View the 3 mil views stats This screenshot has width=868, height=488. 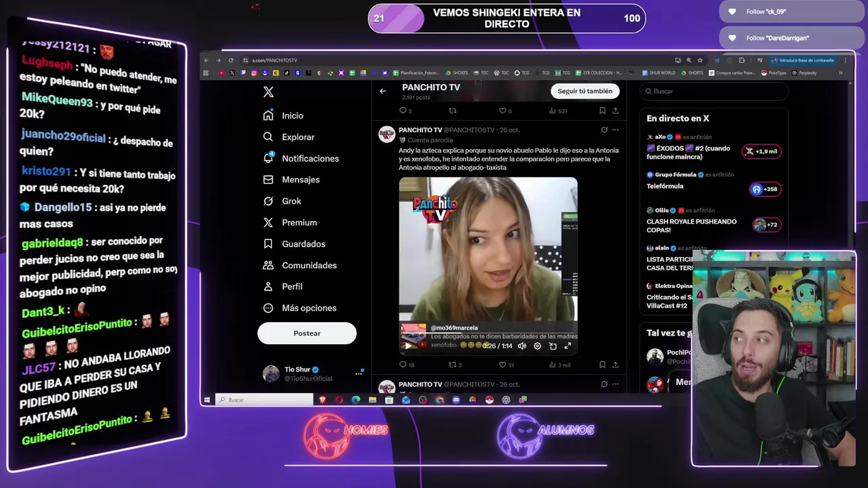tap(559, 365)
